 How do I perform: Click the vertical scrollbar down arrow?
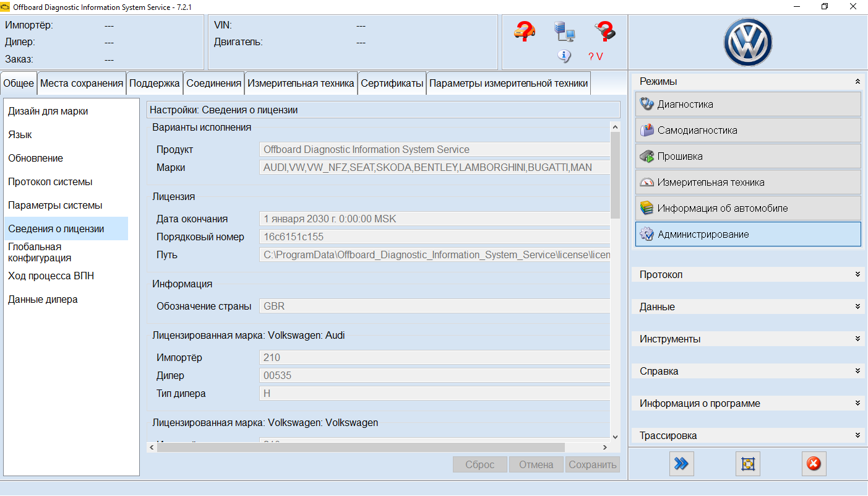[x=615, y=436]
